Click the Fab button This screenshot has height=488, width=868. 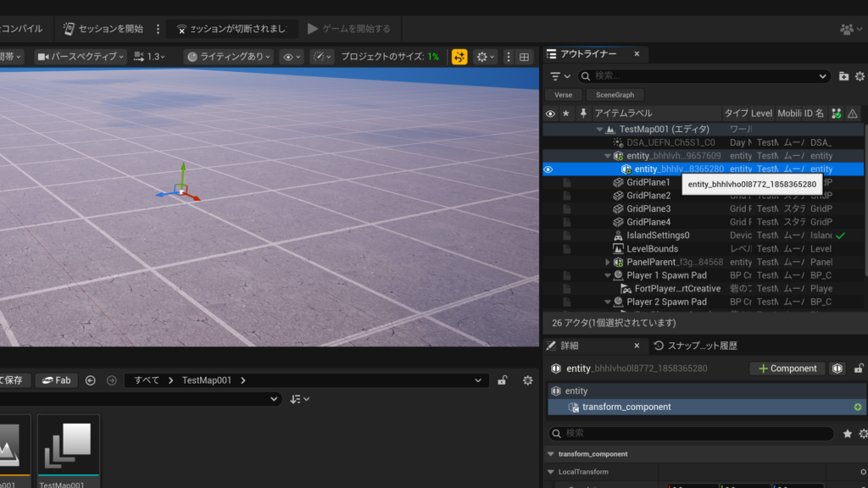pyautogui.click(x=57, y=380)
